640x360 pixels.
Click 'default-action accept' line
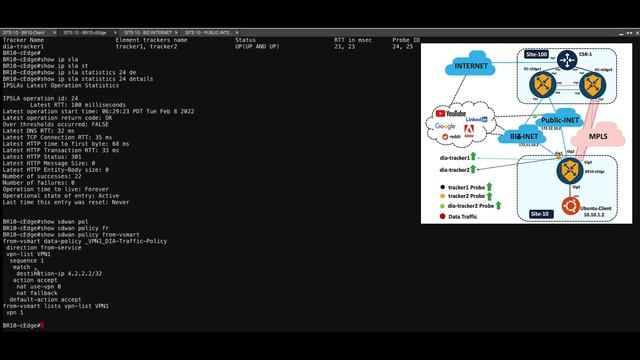pyautogui.click(x=45, y=300)
